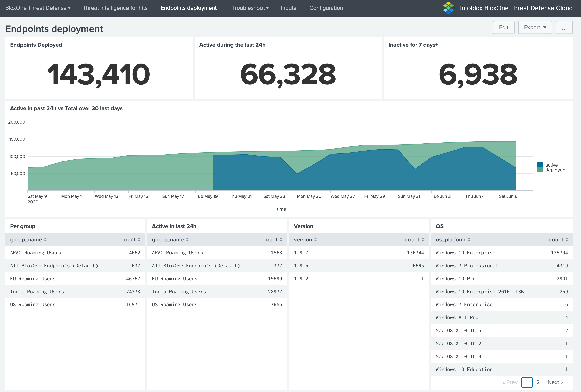Click Mac OS X 10.15.5 row

(502, 331)
